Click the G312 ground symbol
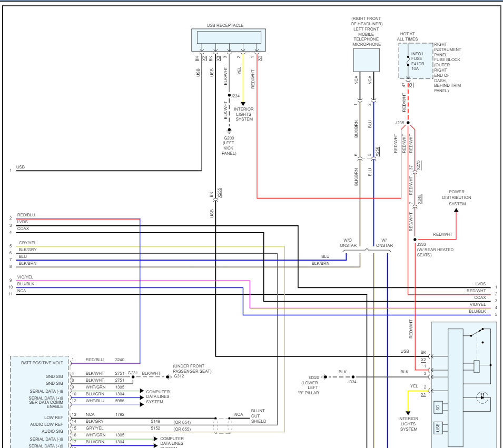The height and width of the screenshot is (448, 503). pos(169,377)
